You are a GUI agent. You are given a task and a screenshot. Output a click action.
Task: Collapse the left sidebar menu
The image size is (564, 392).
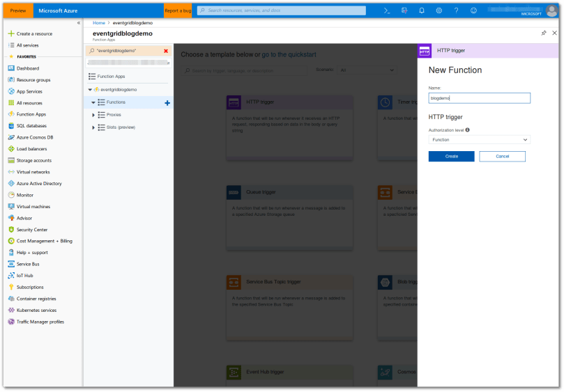click(78, 23)
